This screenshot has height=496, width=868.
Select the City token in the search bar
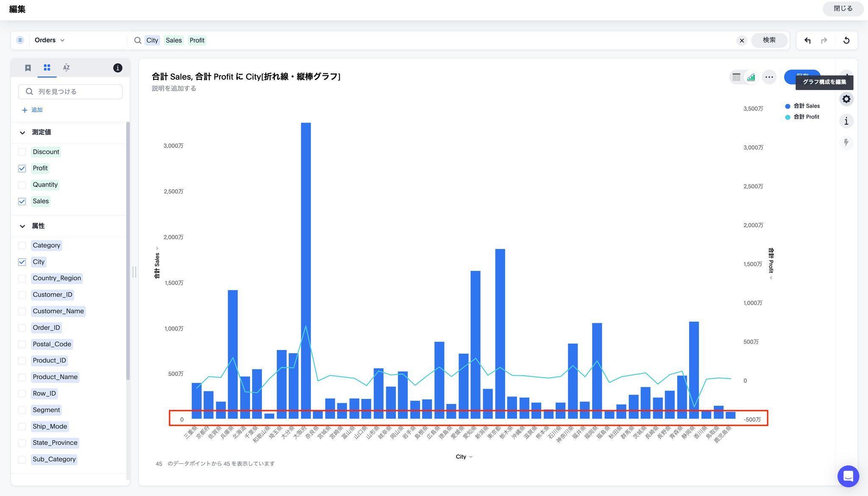tap(152, 40)
